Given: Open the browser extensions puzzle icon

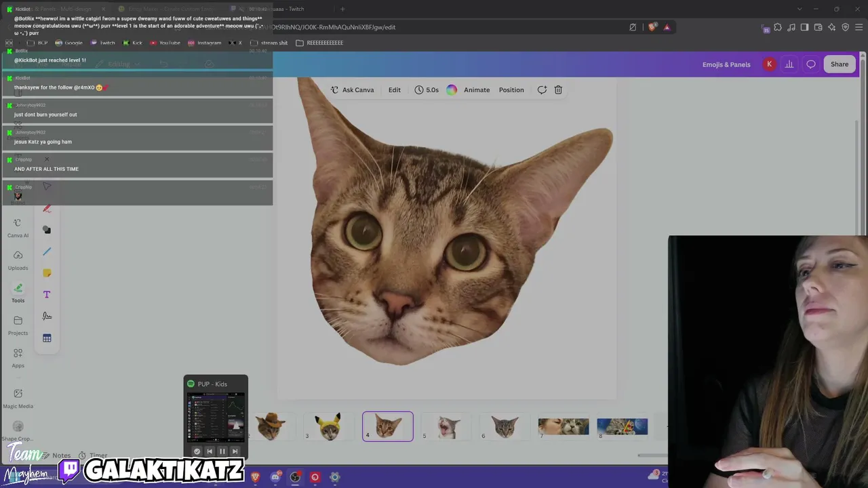Looking at the screenshot, I should [778, 27].
